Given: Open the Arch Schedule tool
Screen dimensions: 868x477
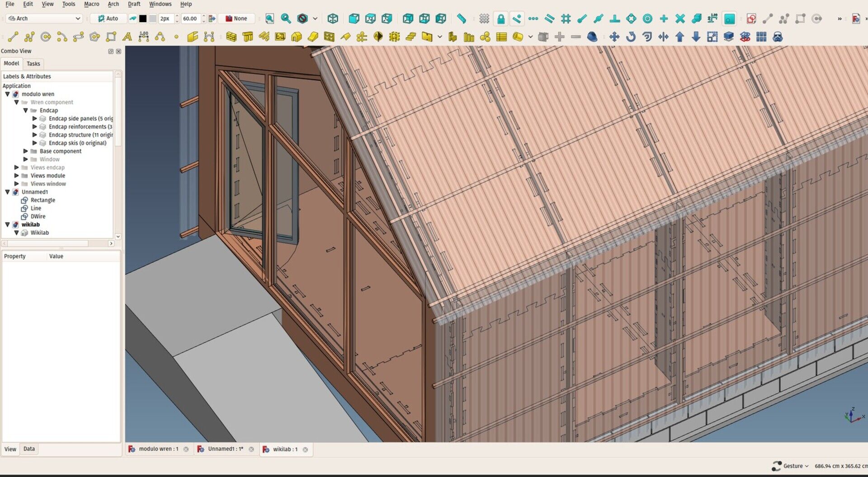Looking at the screenshot, I should [501, 37].
